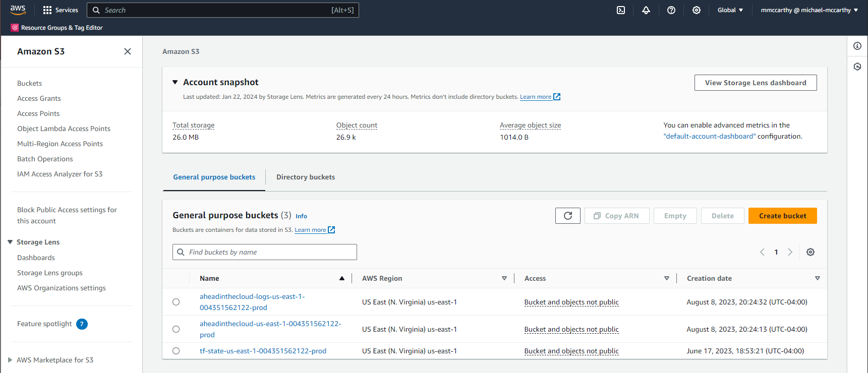The width and height of the screenshot is (868, 373).
Task: Open aheadinthecloud-logs-us-east-1 bucket link
Action: (x=252, y=302)
